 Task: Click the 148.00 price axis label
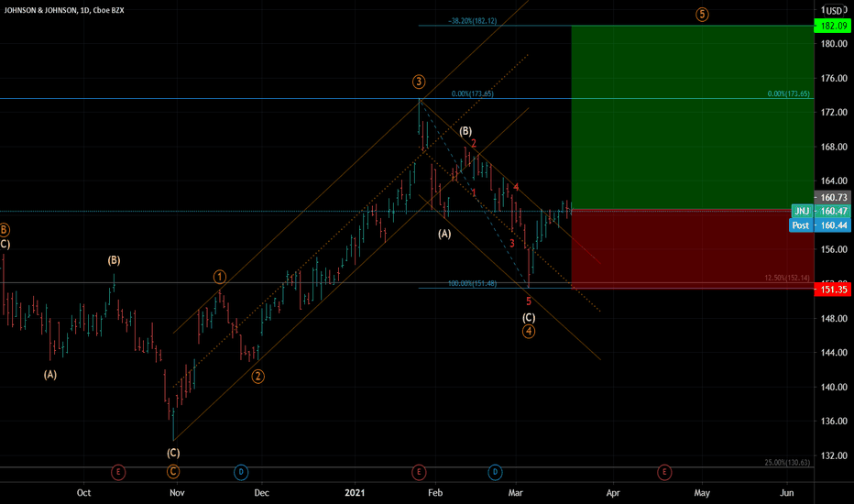[x=834, y=318]
